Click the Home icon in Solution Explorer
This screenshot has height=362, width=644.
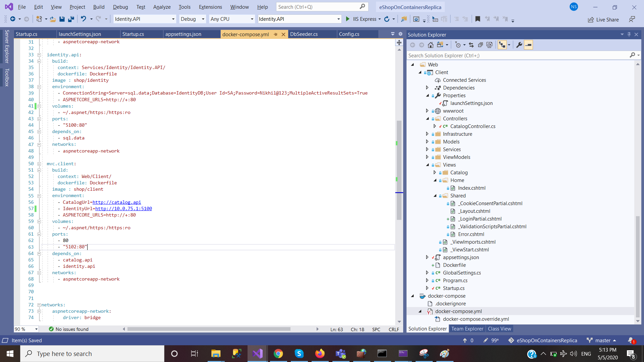click(431, 45)
